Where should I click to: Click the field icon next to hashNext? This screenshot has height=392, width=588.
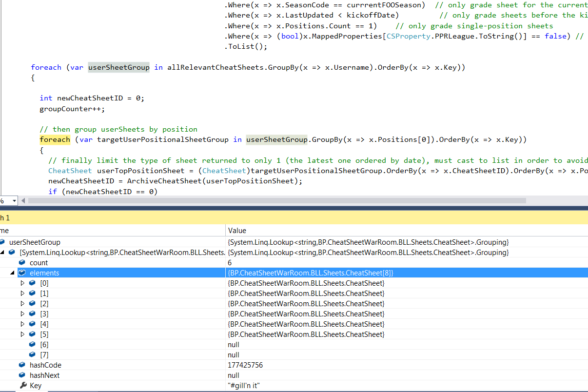pos(22,375)
